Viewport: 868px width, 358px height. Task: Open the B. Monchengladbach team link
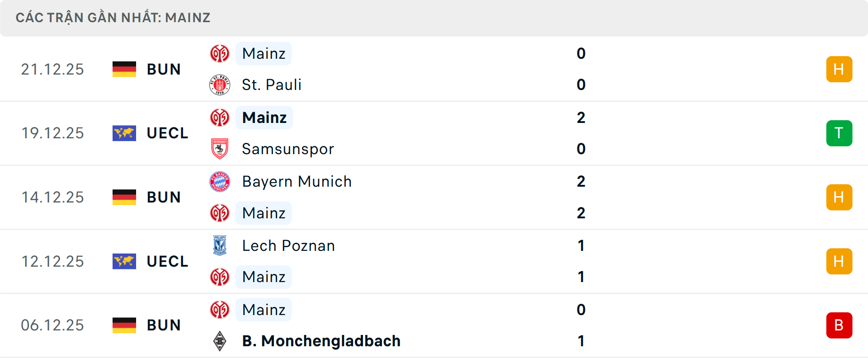pyautogui.click(x=321, y=341)
